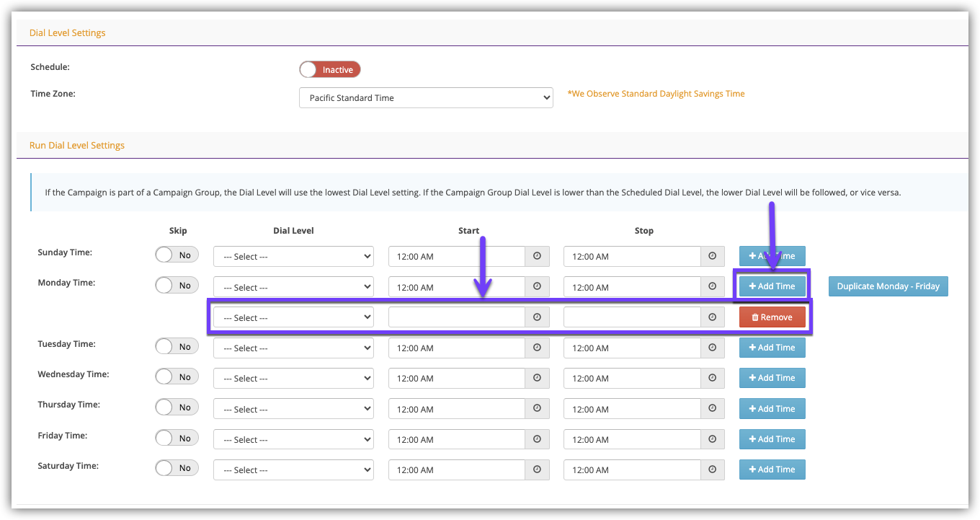Open the Sunday Dial Level dropdown
Screen dimensions: 980x520
pos(293,256)
